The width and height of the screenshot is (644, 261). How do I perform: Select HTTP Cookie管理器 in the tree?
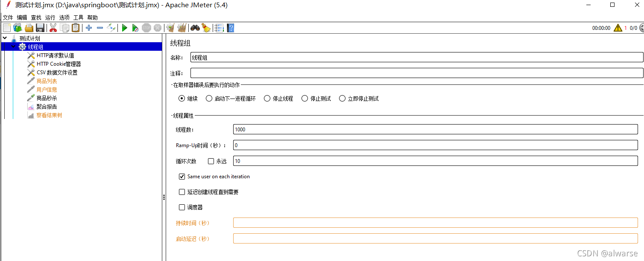pyautogui.click(x=59, y=64)
